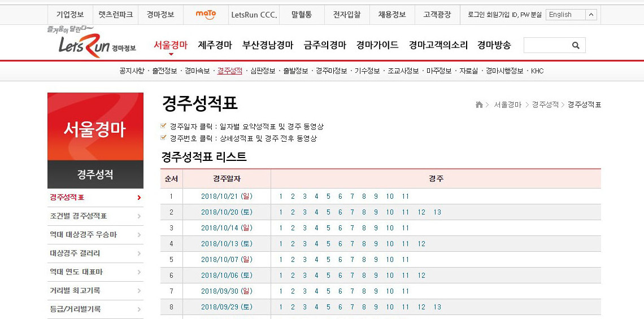Open race date 2018/10/20 (토)

[227, 212]
